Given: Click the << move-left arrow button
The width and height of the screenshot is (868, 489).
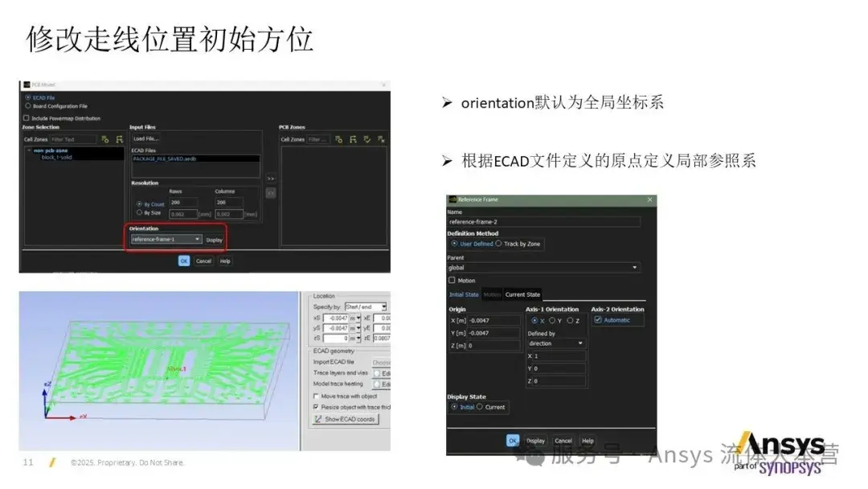Looking at the screenshot, I should click(271, 193).
